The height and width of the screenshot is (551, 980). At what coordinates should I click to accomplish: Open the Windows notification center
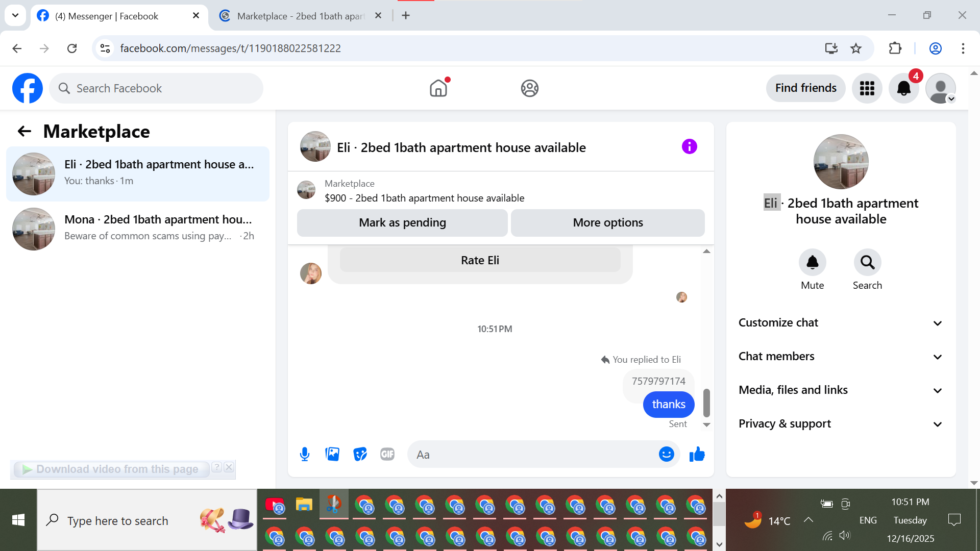point(954,520)
